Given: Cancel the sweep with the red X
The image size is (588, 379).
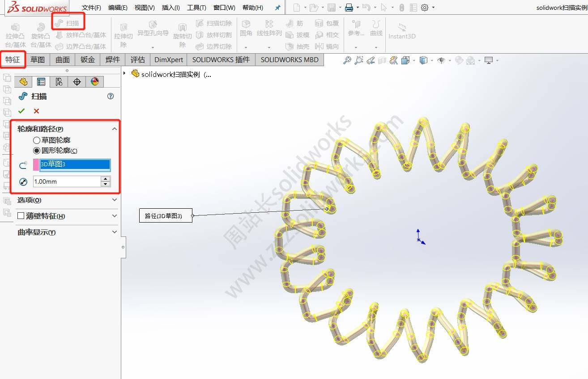Looking at the screenshot, I should coord(36,111).
